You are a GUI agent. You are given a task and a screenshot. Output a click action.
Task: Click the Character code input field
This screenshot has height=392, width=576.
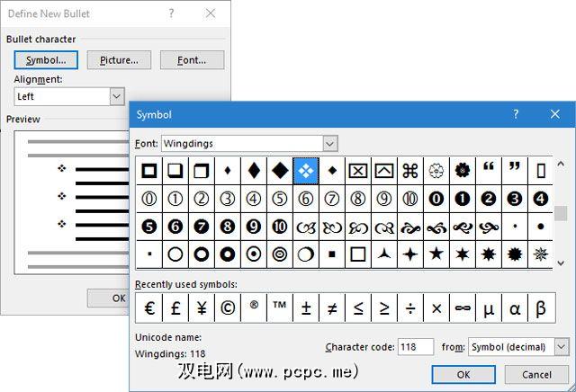pos(416,346)
